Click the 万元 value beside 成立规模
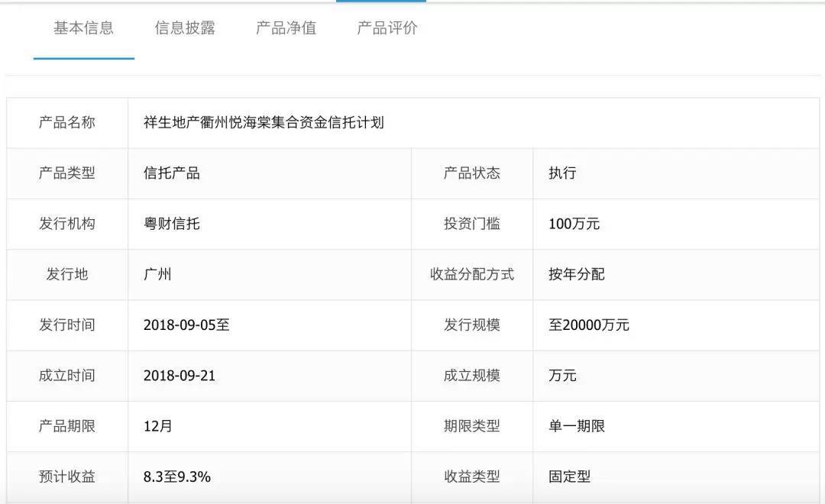Image resolution: width=825 pixels, height=504 pixels. click(562, 376)
